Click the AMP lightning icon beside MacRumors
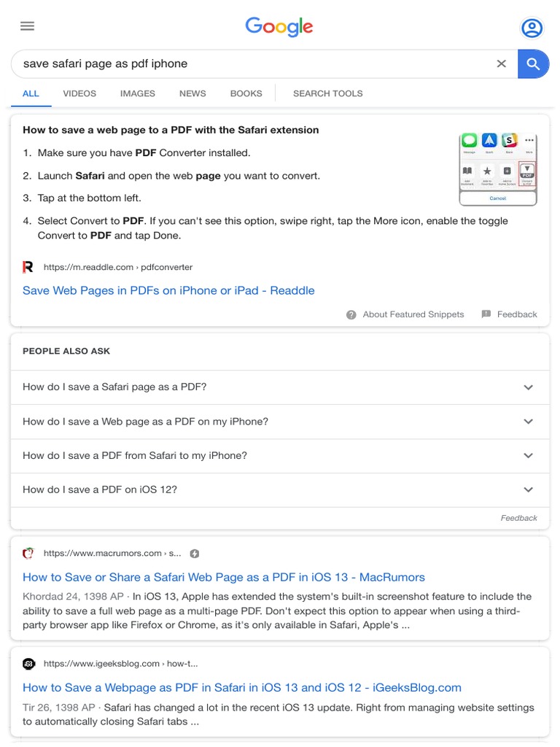Image resolution: width=560 pixels, height=747 pixels. click(195, 553)
